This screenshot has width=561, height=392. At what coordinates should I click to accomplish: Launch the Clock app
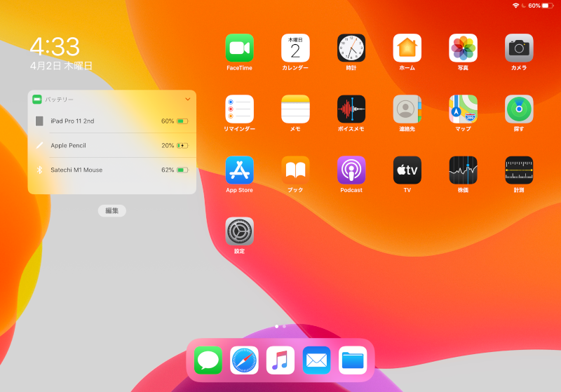tap(351, 48)
